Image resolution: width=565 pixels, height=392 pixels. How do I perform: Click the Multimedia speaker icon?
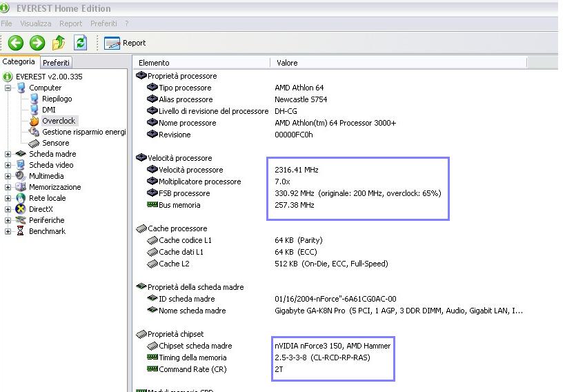pos(21,176)
